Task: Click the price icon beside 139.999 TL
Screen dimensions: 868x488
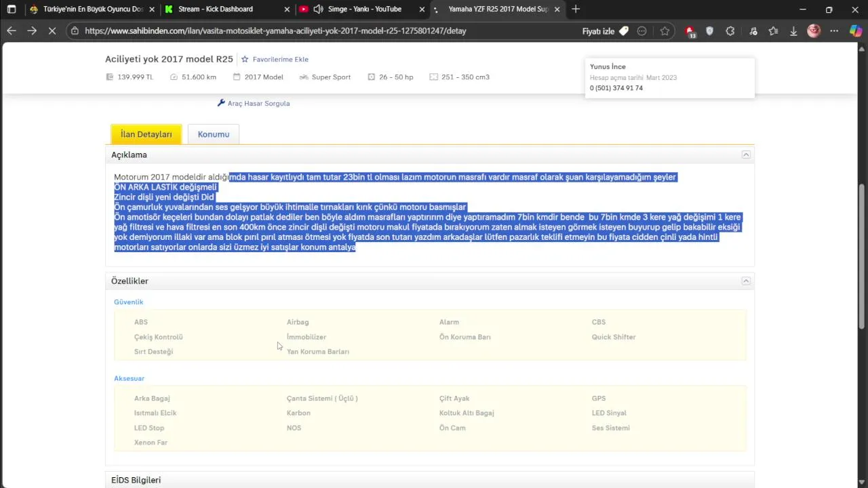Action: pyautogui.click(x=110, y=77)
